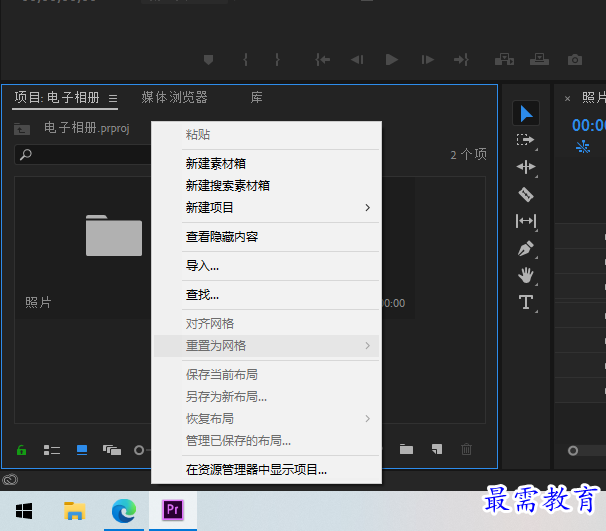Select the Pen tool
The width and height of the screenshot is (606, 531).
coord(526,248)
